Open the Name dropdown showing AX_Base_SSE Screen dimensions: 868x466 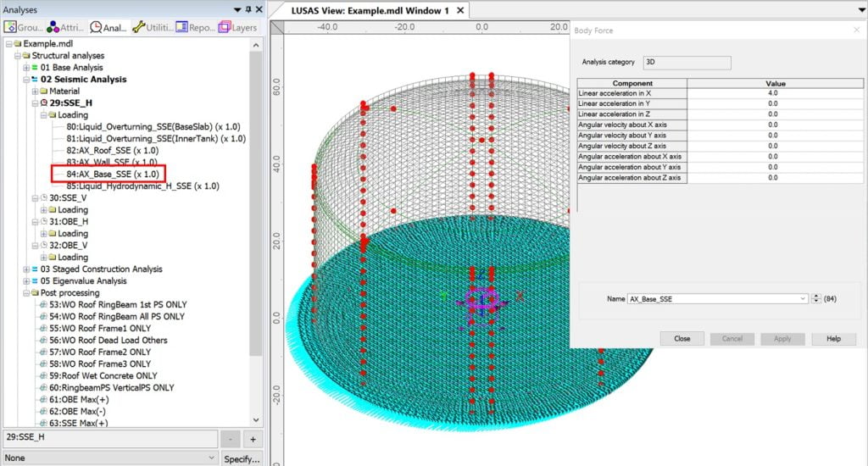pos(803,299)
